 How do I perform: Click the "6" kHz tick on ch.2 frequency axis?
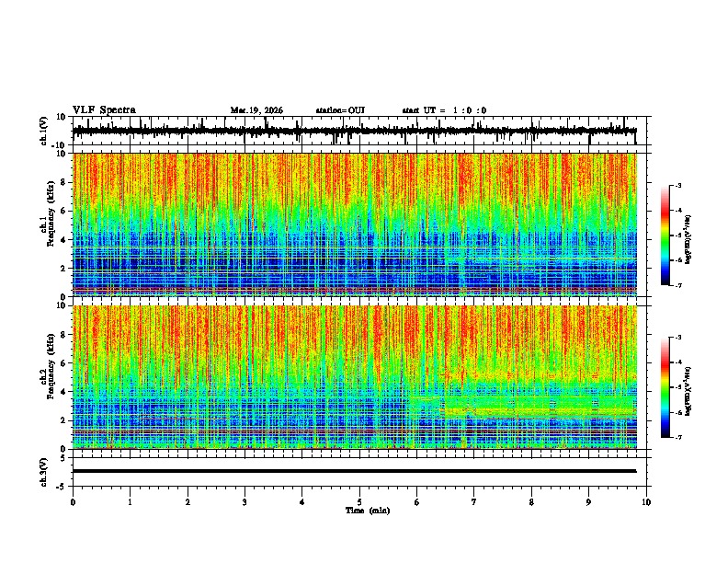63,363
